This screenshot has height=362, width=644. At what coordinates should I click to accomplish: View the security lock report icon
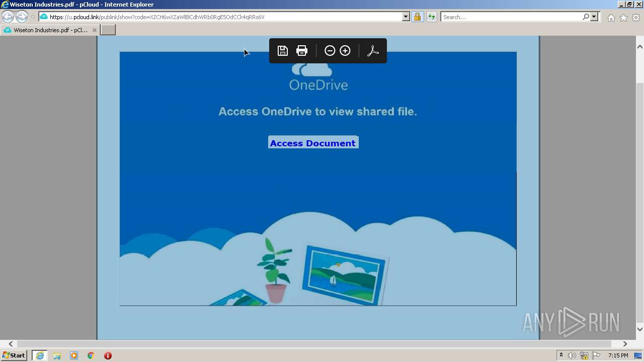417,17
